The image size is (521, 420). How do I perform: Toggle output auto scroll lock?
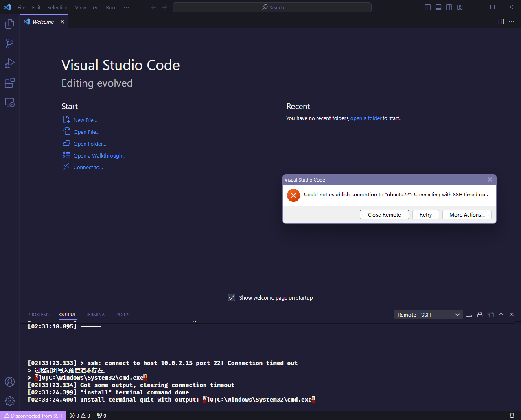[x=480, y=315]
